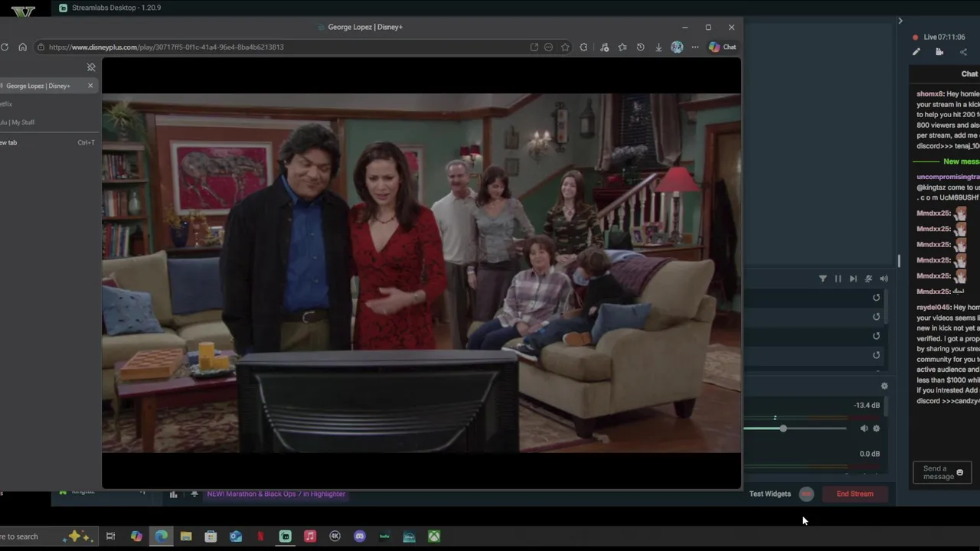
Task: Collapse the Streamlabs chat panel chevron
Action: click(900, 21)
